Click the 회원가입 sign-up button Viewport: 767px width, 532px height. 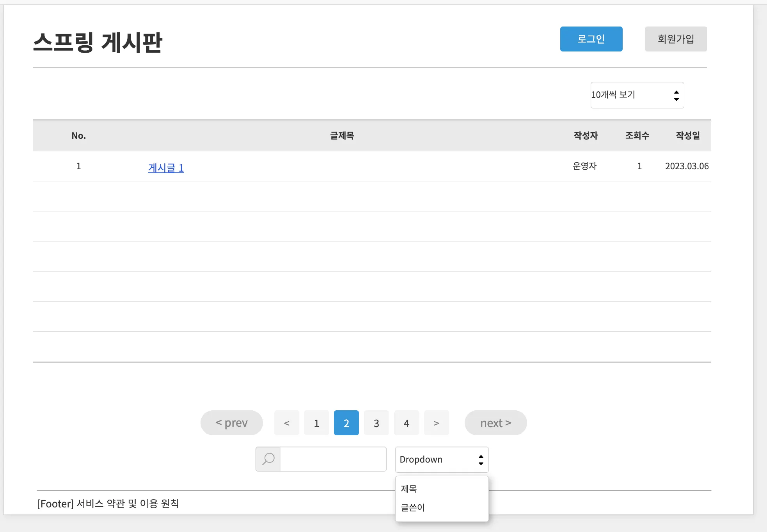pyautogui.click(x=676, y=39)
